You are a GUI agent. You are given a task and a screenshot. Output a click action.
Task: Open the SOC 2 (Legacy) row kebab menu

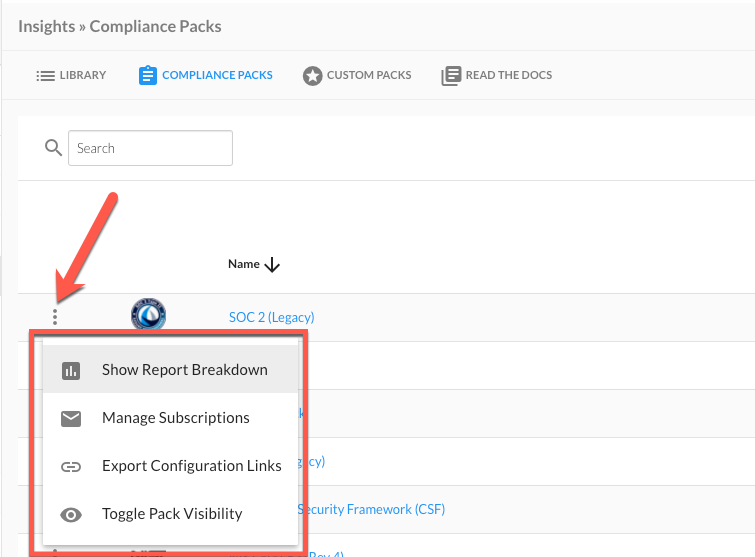[x=55, y=317]
